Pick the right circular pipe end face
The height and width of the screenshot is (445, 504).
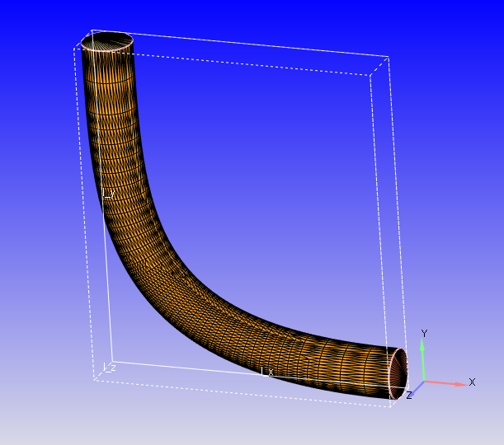pos(398,374)
